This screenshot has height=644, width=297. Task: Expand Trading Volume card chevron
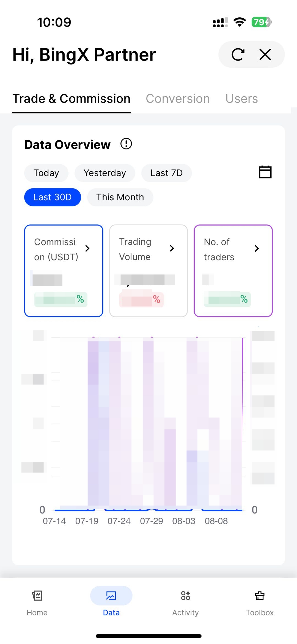(x=172, y=248)
